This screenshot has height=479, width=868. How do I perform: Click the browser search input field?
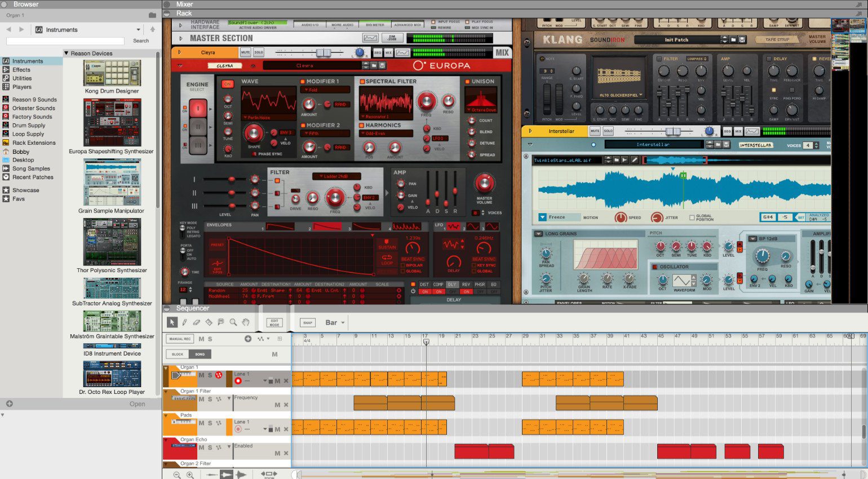click(65, 41)
